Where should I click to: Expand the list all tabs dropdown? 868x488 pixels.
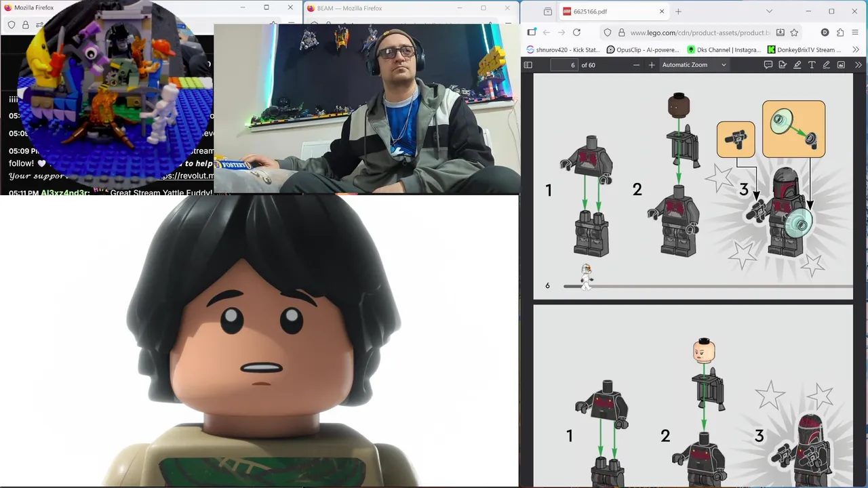769,12
